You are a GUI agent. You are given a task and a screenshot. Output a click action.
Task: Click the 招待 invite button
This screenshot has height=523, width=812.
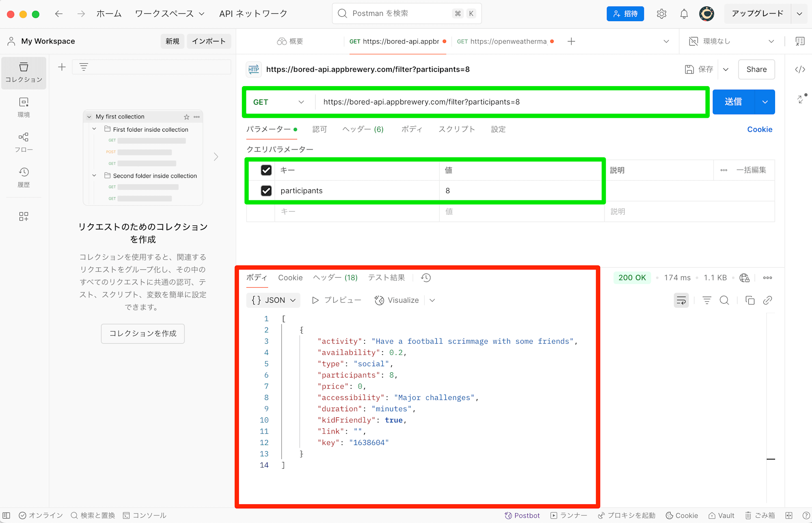(625, 14)
